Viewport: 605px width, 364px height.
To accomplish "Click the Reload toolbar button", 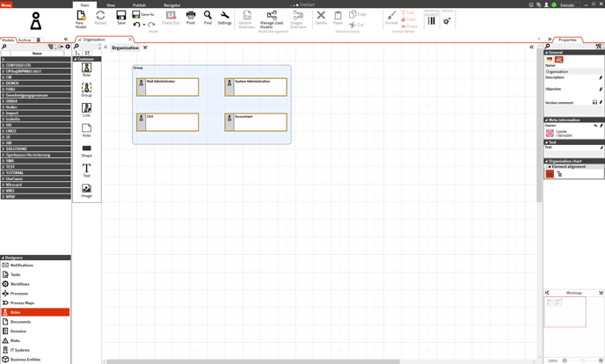I will coord(100,18).
